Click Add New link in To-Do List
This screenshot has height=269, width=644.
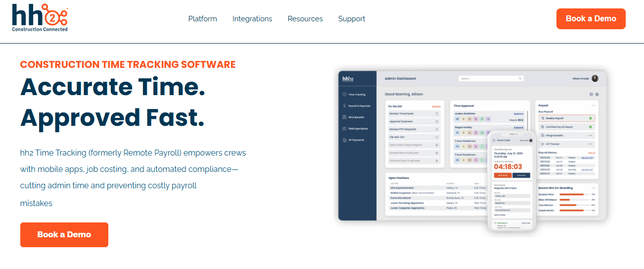coord(436,106)
